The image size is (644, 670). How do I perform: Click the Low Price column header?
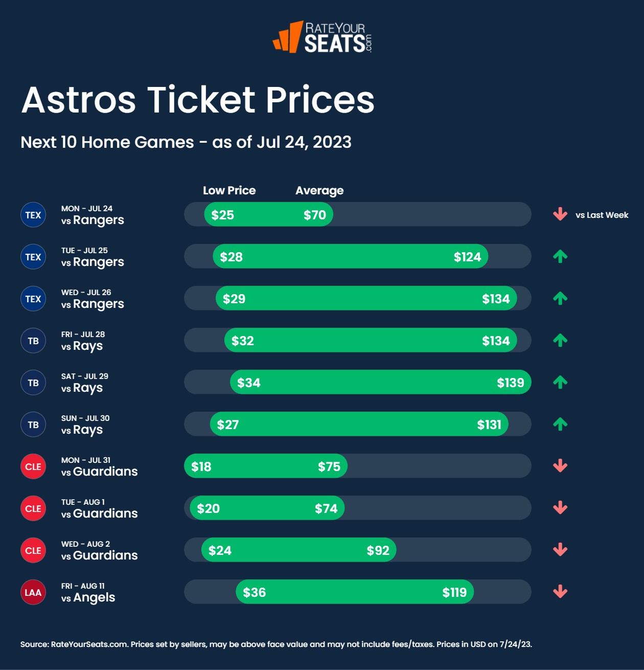click(229, 190)
